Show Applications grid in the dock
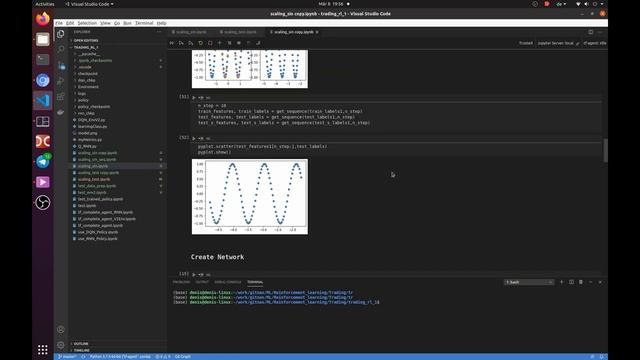This screenshot has height=360, width=640. point(42,350)
